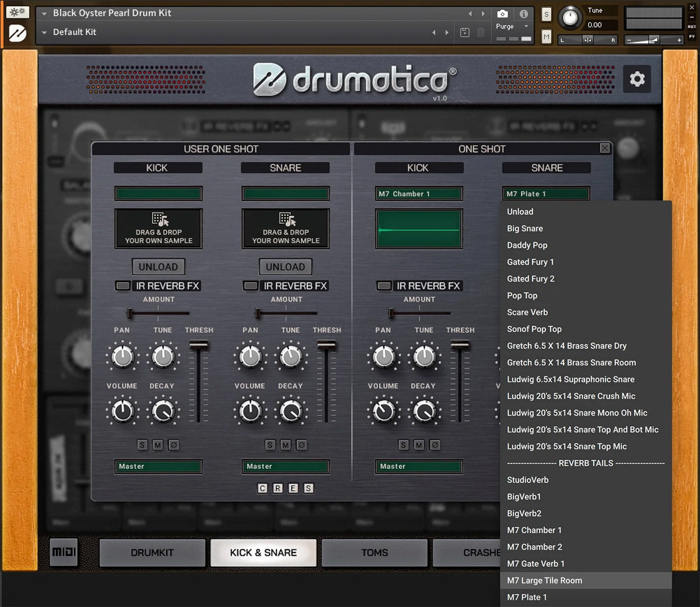Click the Kontakt snowflake icon

coord(17,12)
